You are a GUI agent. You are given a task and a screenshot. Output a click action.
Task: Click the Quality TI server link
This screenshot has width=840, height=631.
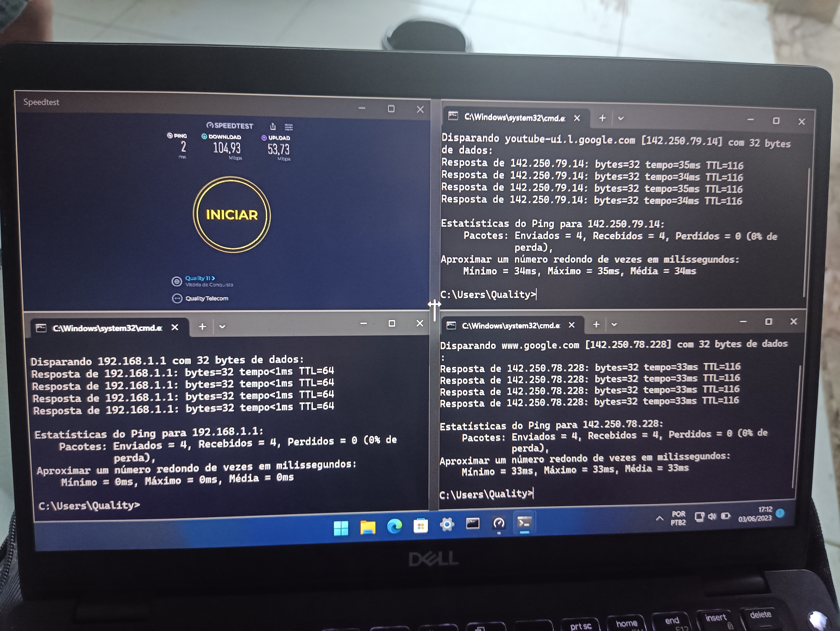[x=200, y=278]
